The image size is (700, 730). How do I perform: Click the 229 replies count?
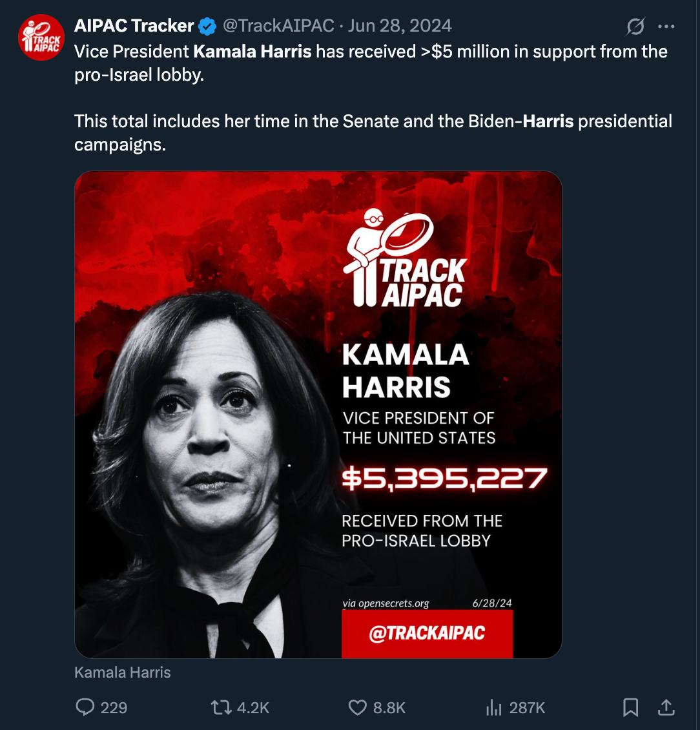[114, 707]
